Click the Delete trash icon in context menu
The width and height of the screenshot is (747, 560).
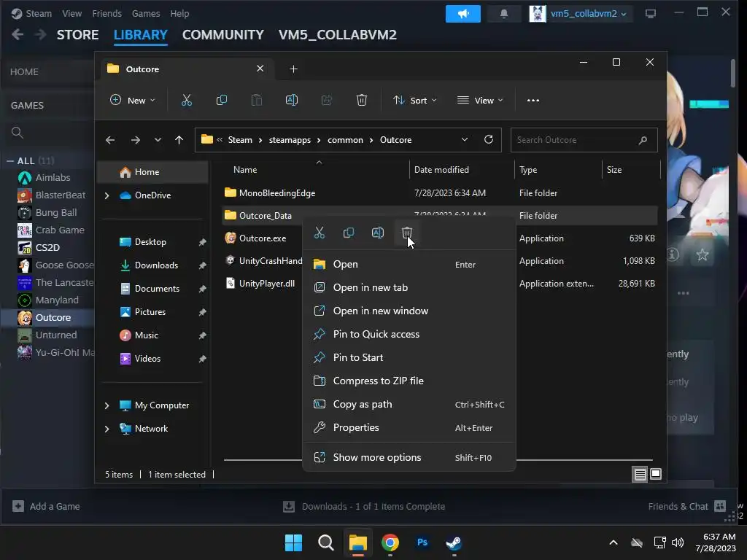tap(406, 233)
